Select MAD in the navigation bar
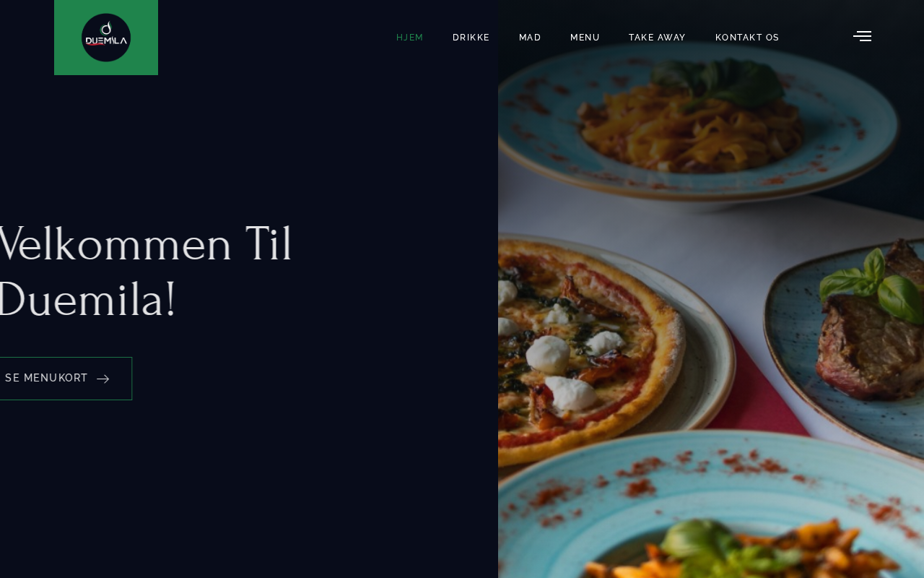 [530, 38]
